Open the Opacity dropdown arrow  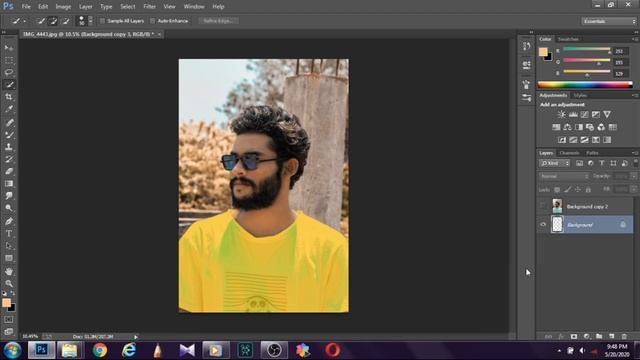634,176
